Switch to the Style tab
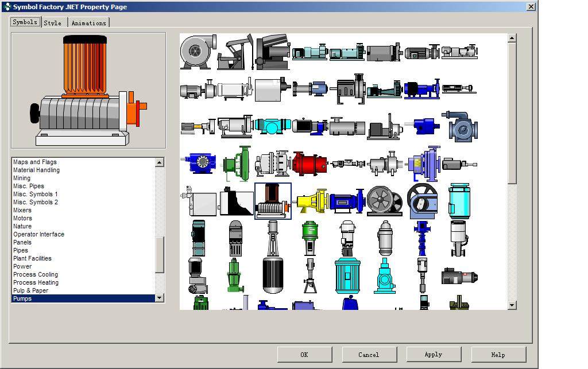Viewport: 588px width, 369px height. (53, 22)
